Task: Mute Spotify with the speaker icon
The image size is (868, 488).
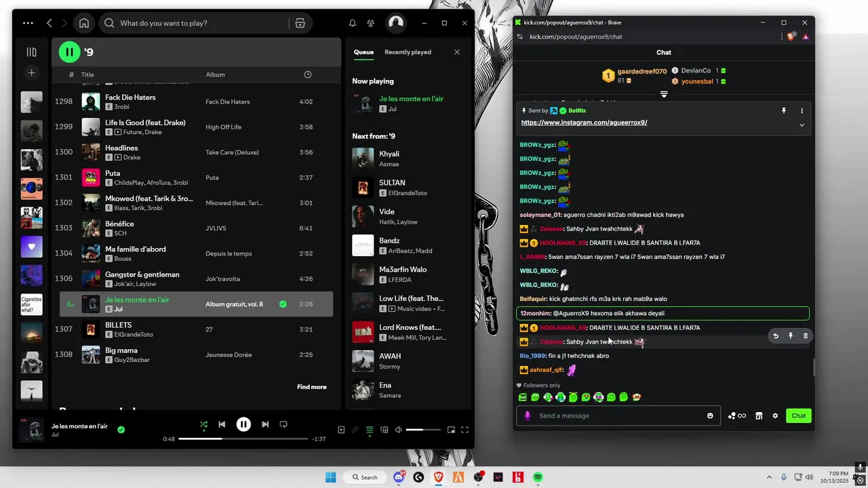Action: pyautogui.click(x=399, y=430)
